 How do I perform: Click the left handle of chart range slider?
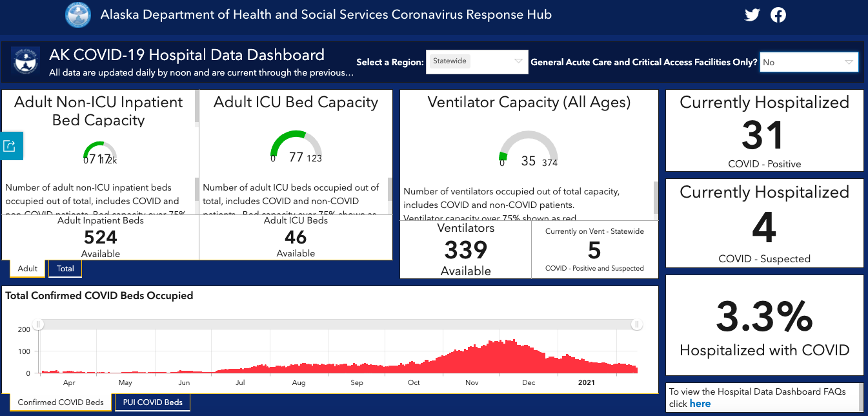click(x=38, y=324)
